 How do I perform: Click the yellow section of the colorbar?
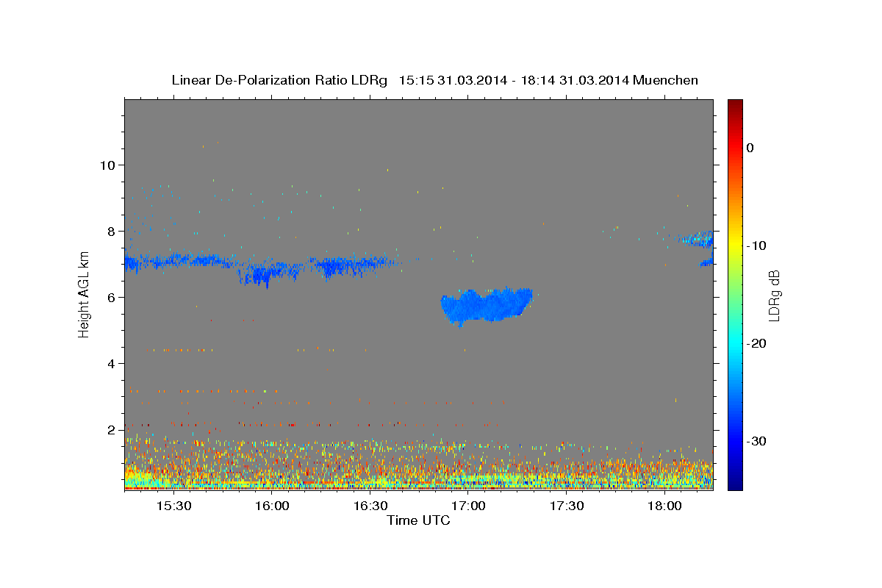point(735,243)
